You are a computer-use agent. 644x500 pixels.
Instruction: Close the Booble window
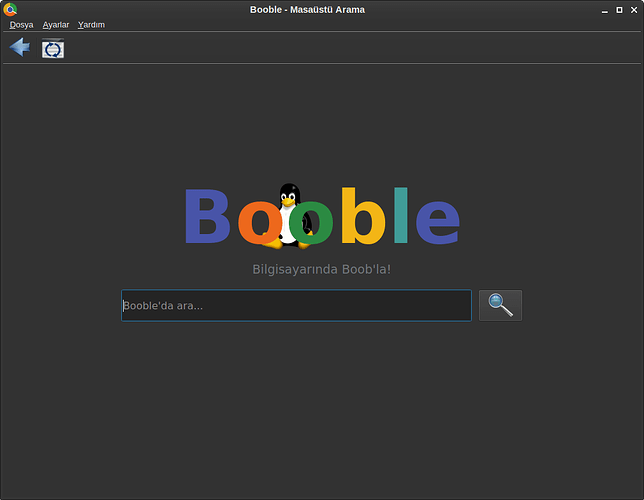(634, 10)
